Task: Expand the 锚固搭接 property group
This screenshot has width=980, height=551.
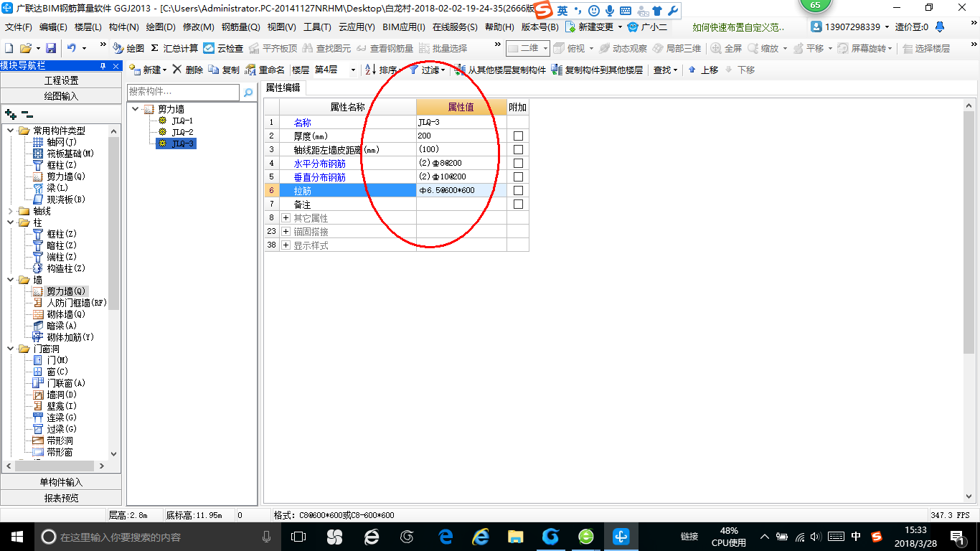Action: 286,231
